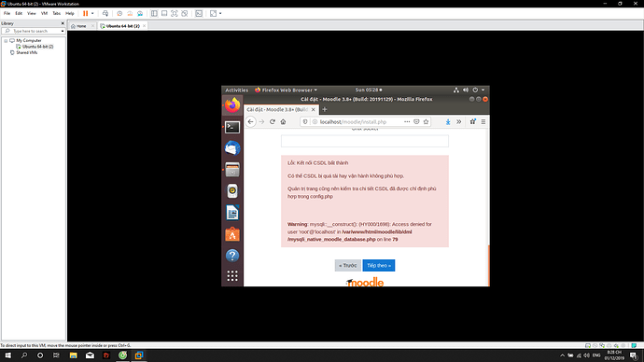Click the VMware pause VM icon

(x=86, y=14)
